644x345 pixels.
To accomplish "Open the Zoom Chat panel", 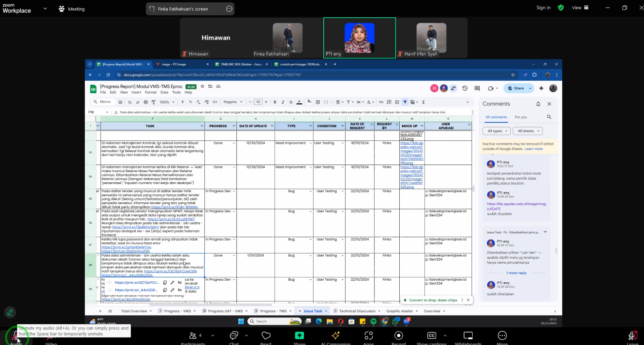I will (x=234, y=336).
